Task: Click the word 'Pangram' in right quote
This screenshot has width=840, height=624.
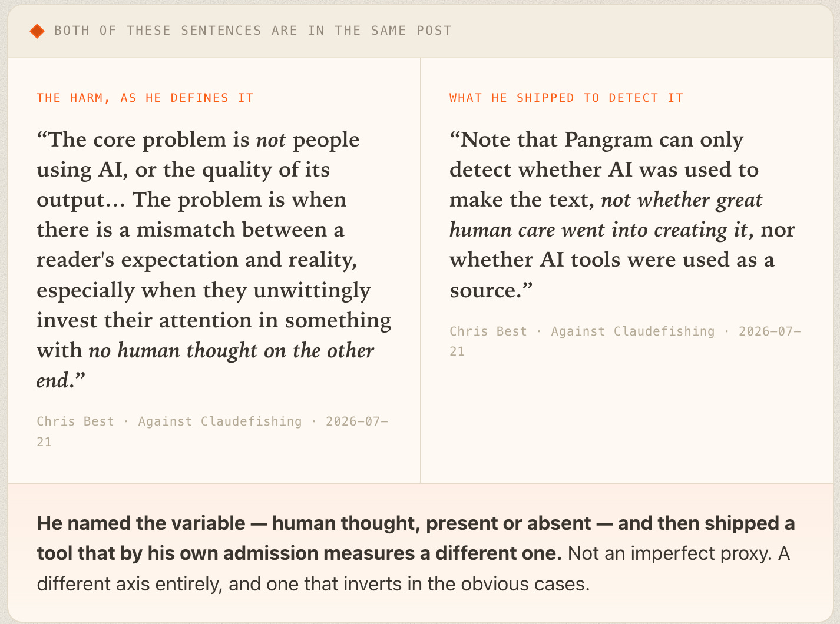Action: click(x=608, y=140)
